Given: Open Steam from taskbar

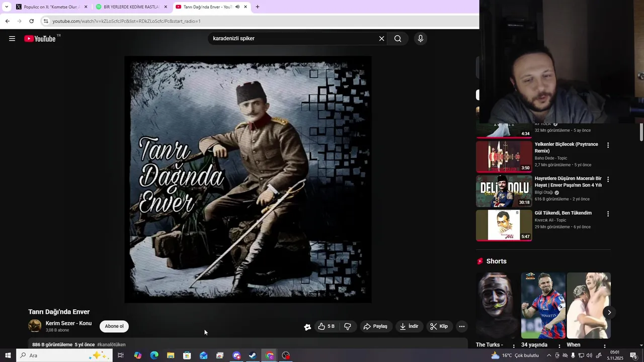Looking at the screenshot, I should pyautogui.click(x=253, y=355).
